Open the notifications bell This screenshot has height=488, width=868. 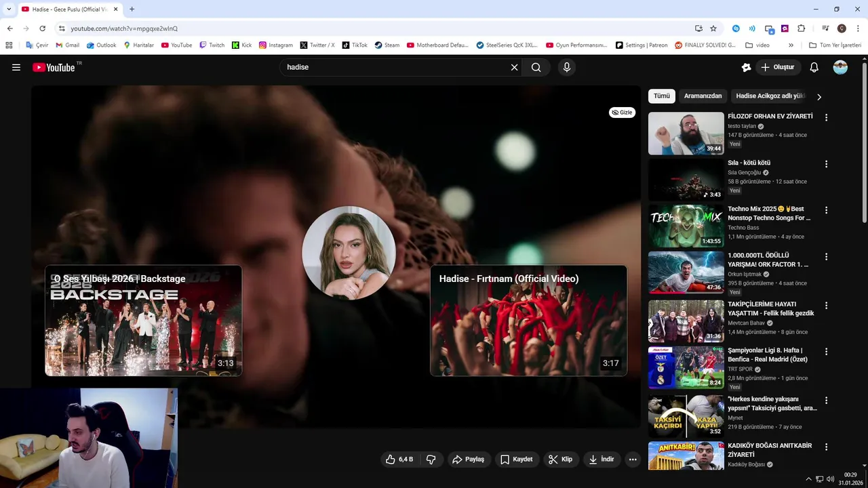(x=814, y=67)
